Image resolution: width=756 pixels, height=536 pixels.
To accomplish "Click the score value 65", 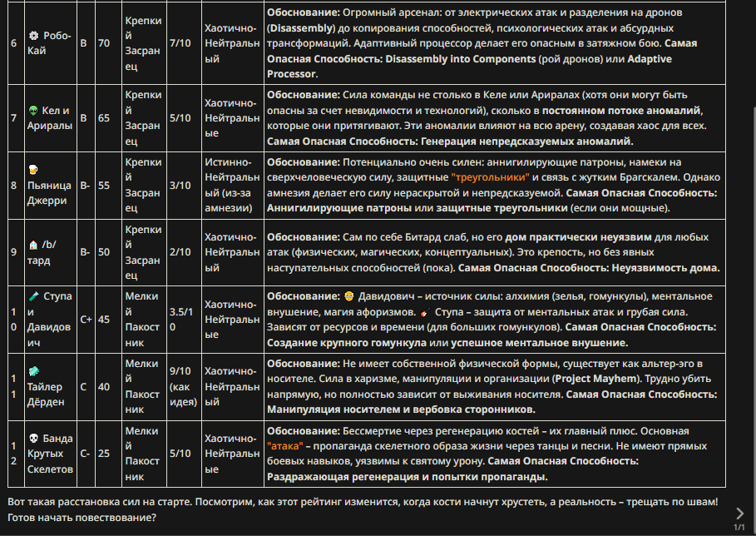I will click(x=104, y=117).
